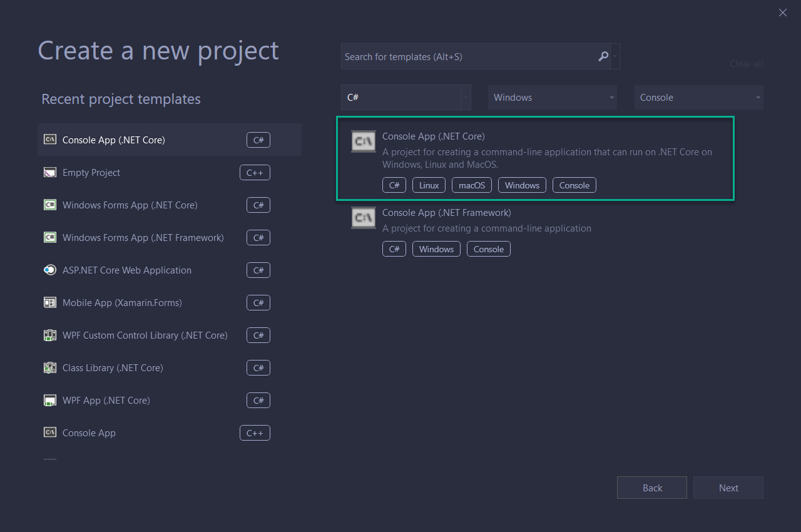This screenshot has width=801, height=532.
Task: Select Console App (.NET Core) result title
Action: click(434, 136)
